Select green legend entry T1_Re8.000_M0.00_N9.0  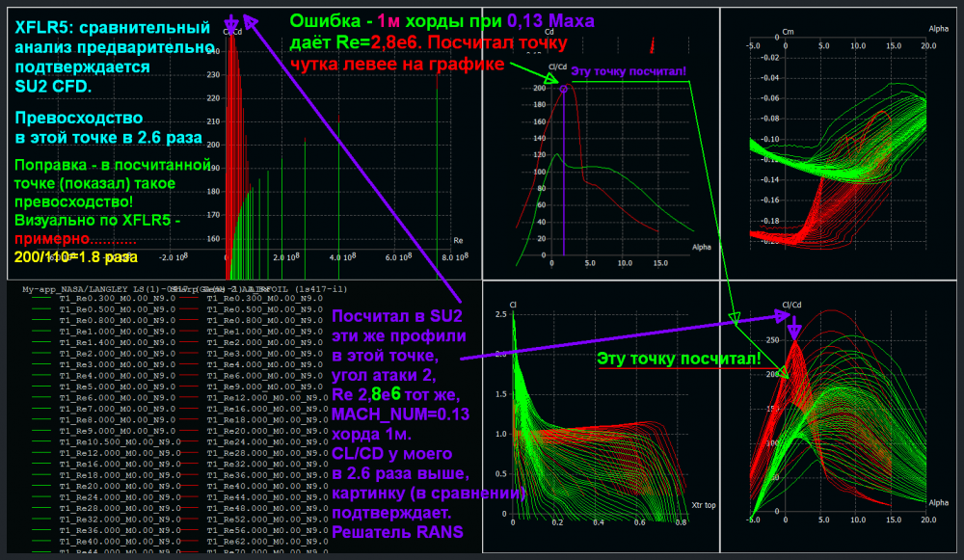click(118, 420)
